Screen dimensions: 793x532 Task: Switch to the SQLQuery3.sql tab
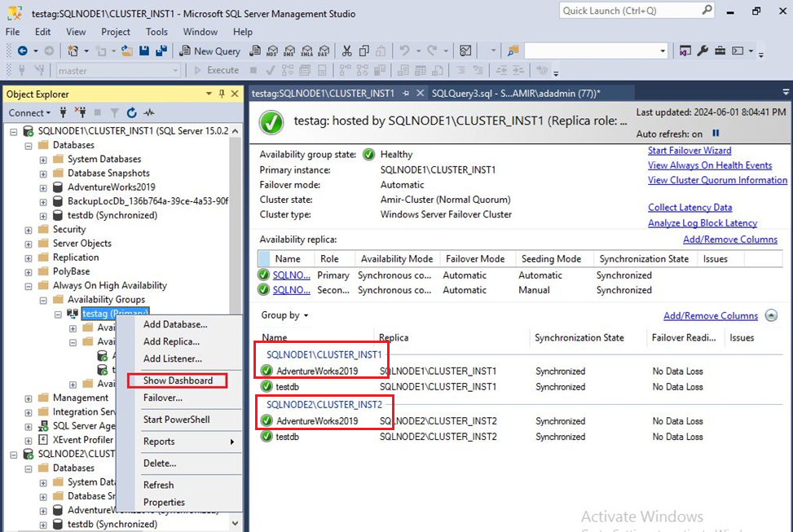[x=515, y=94]
